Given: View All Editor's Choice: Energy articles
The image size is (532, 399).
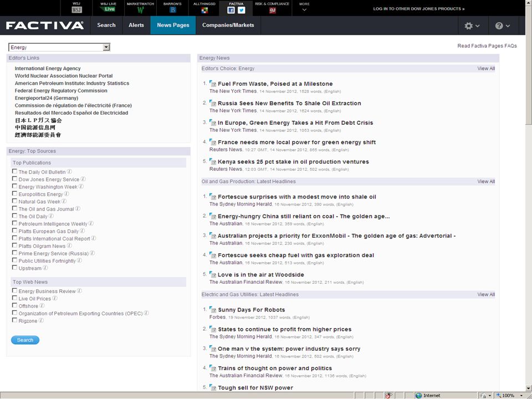Looking at the screenshot, I should [x=486, y=69].
